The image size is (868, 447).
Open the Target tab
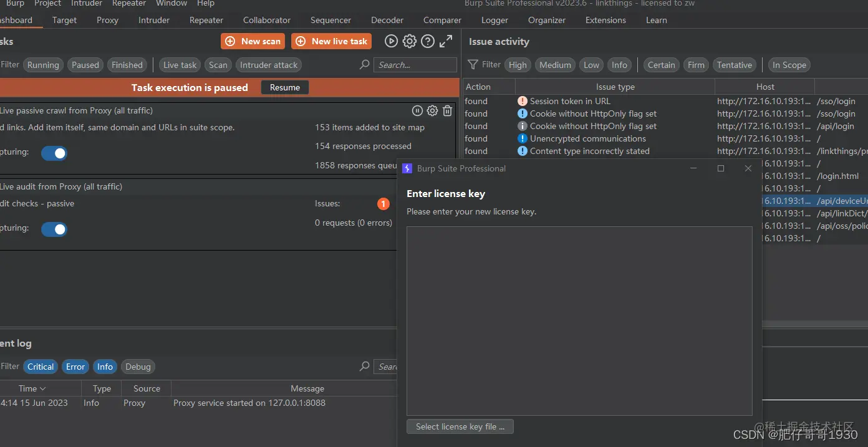[x=64, y=20]
